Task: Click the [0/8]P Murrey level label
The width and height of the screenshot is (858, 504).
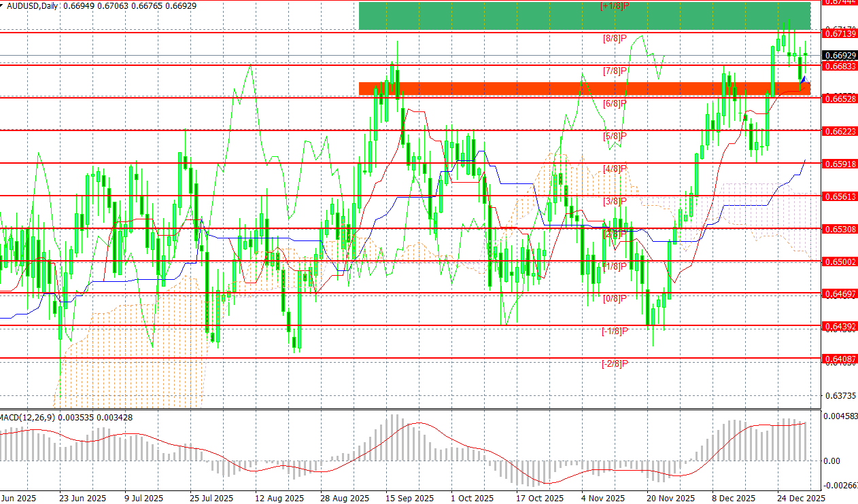Action: pos(615,298)
